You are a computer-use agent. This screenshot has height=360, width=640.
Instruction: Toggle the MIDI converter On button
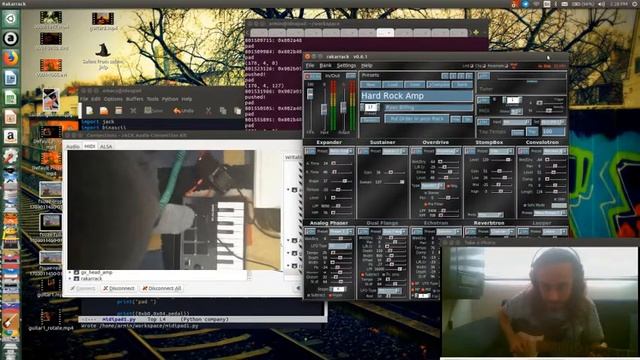click(483, 100)
